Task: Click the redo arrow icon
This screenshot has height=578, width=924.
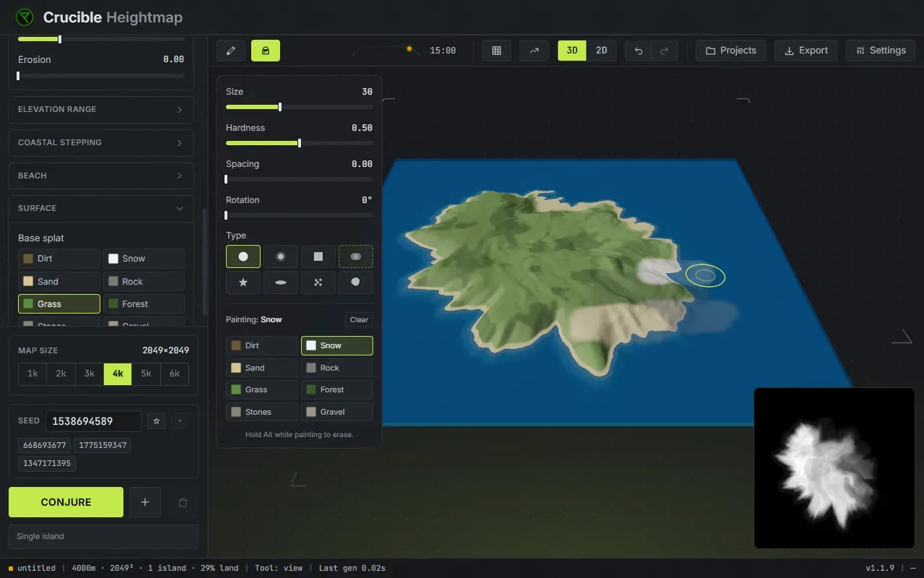Action: tap(664, 51)
